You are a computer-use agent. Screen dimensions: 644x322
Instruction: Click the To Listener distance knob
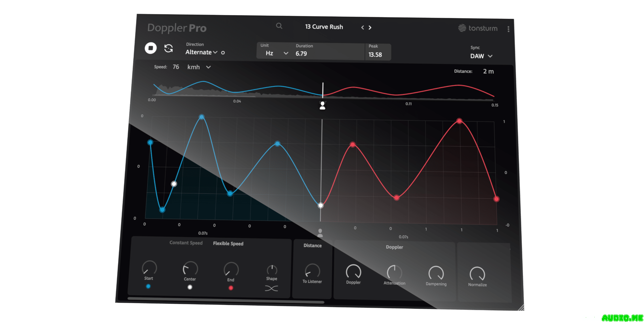(312, 271)
